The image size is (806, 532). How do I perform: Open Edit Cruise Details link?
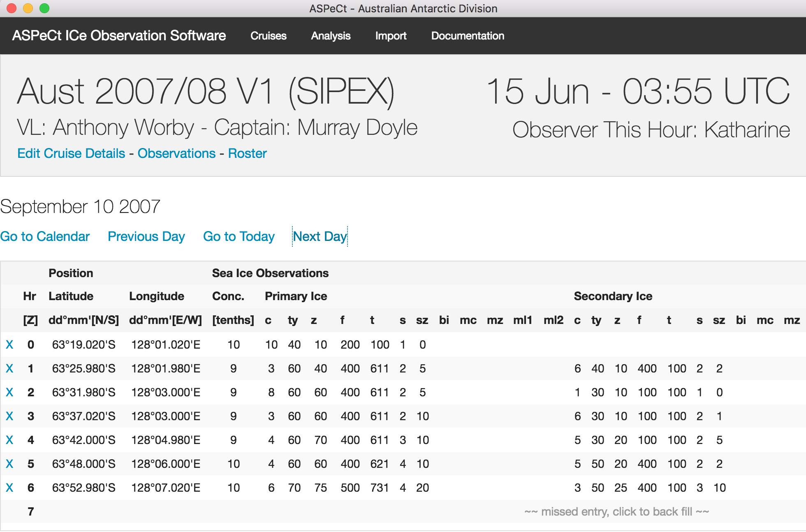coord(71,153)
